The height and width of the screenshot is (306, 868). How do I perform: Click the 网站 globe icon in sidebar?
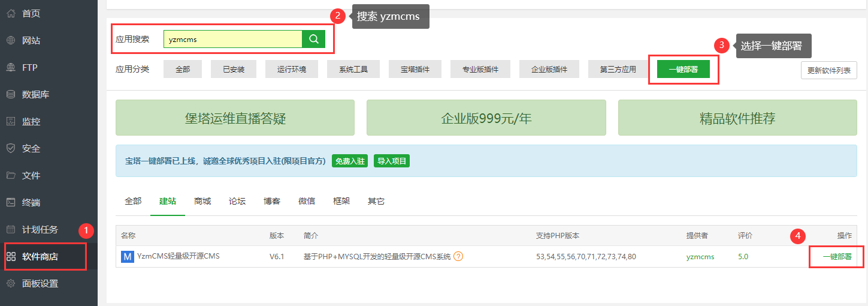11,40
